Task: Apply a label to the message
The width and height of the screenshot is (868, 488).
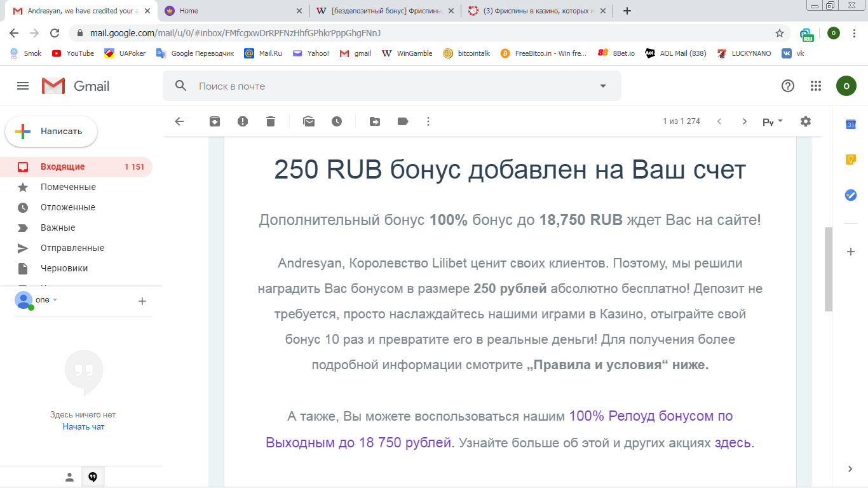Action: pos(402,121)
